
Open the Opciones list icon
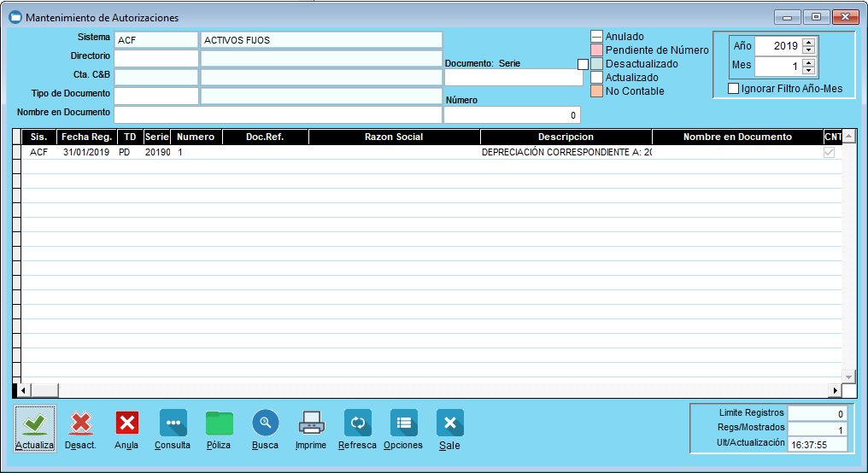[x=403, y=423]
